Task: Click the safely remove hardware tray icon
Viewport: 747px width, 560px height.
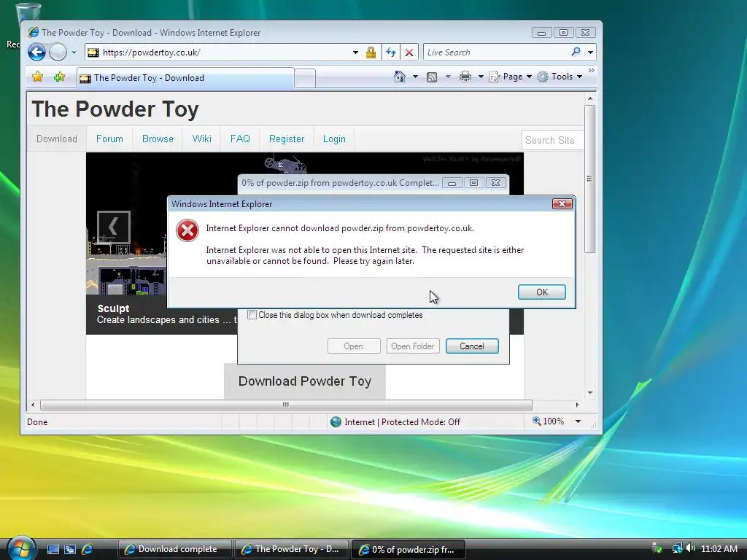Action: click(657, 548)
